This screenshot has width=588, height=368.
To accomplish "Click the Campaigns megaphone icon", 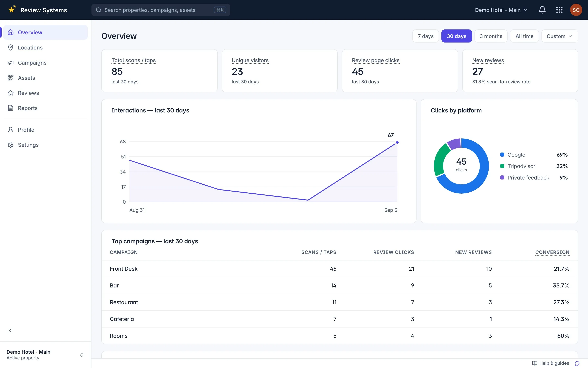I will 10,63.
